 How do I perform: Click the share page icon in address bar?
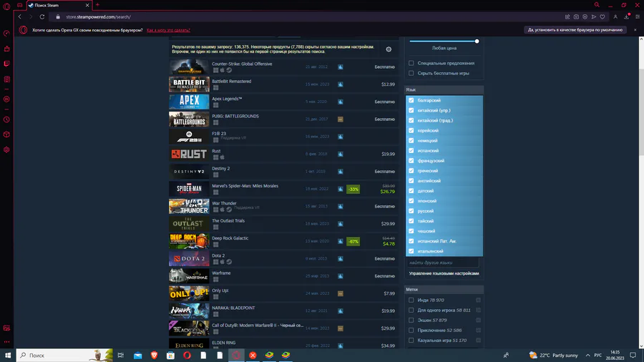point(567,17)
